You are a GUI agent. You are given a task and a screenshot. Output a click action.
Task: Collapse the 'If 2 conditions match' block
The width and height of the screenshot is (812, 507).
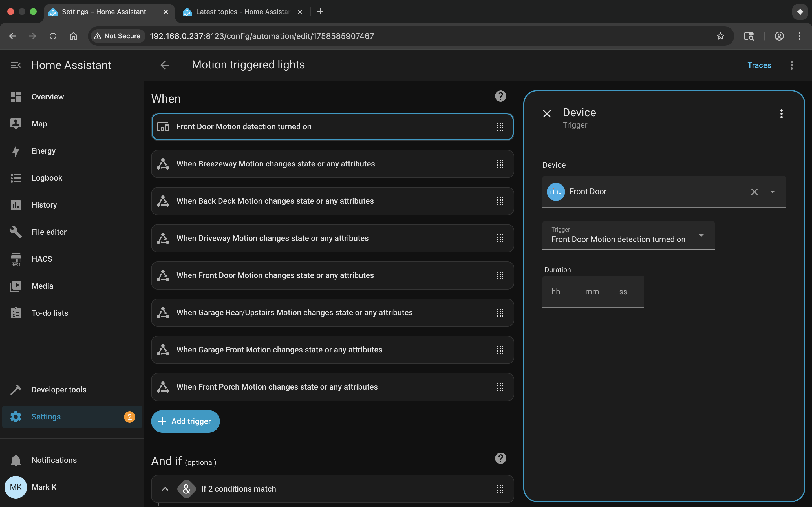tap(165, 489)
